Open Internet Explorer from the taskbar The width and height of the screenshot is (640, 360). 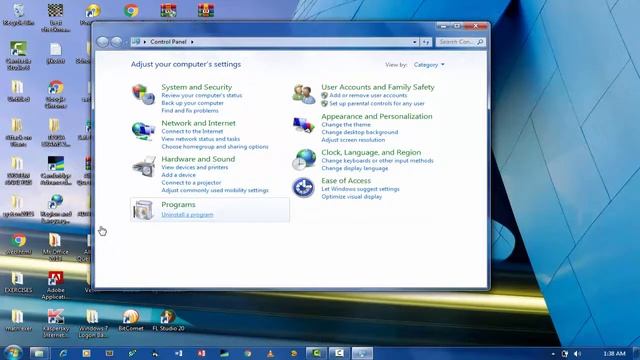[x=63, y=353]
